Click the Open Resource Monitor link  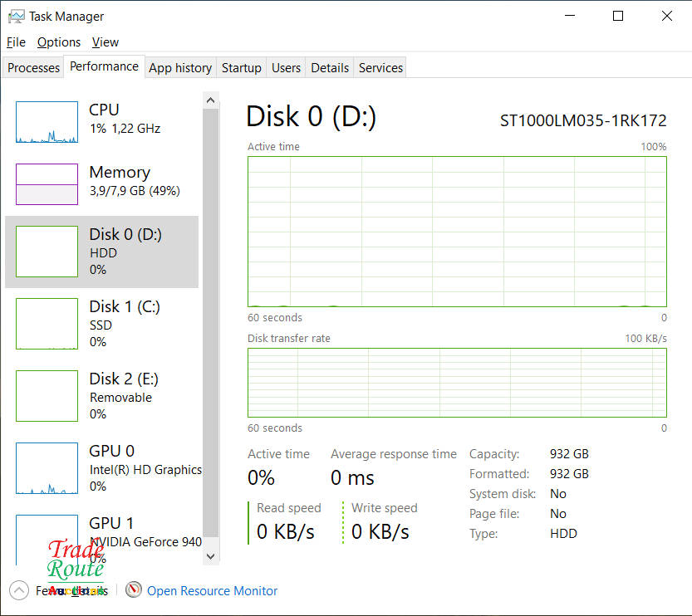click(212, 591)
